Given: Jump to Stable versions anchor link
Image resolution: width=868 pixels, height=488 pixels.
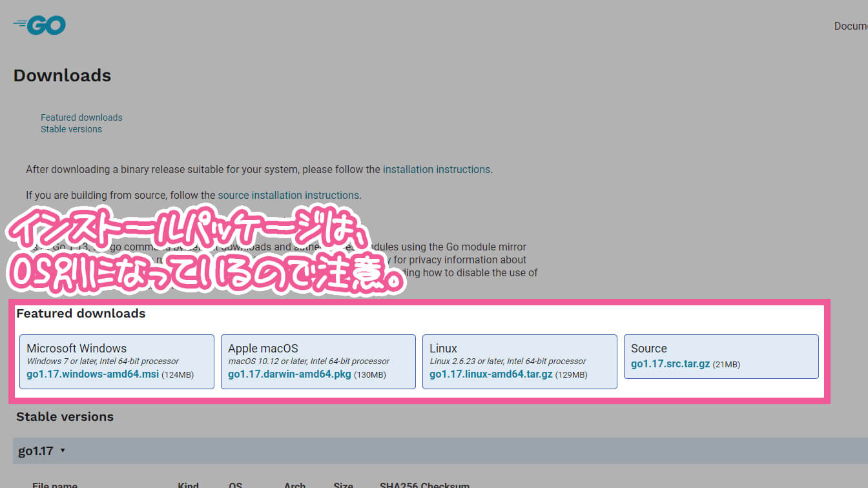Looking at the screenshot, I should point(71,129).
